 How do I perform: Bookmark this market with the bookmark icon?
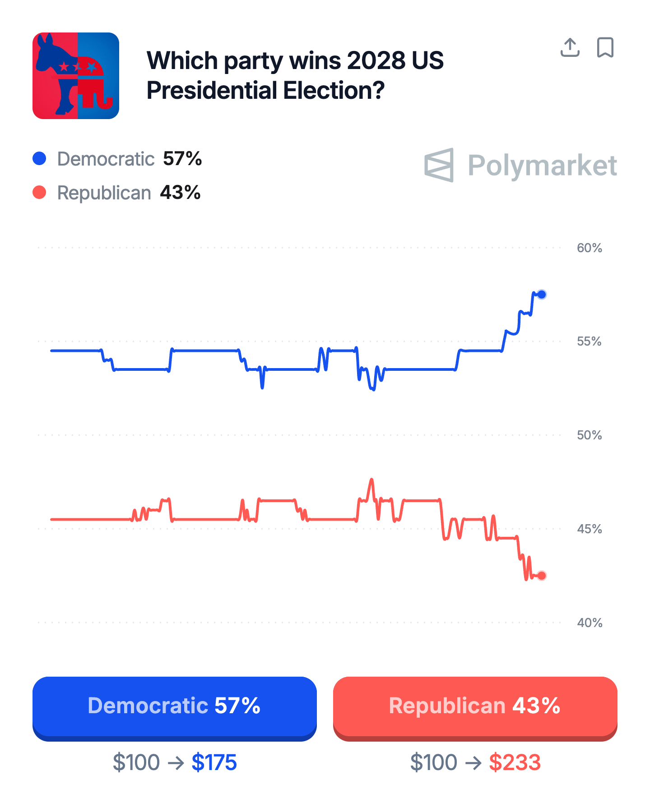605,47
